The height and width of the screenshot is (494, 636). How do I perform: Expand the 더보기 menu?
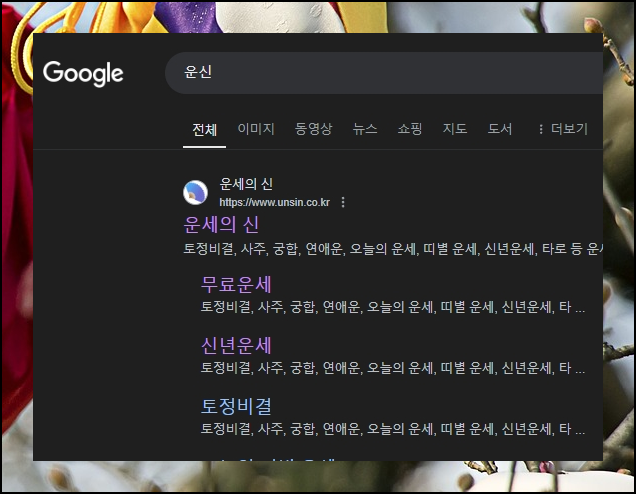[563, 129]
